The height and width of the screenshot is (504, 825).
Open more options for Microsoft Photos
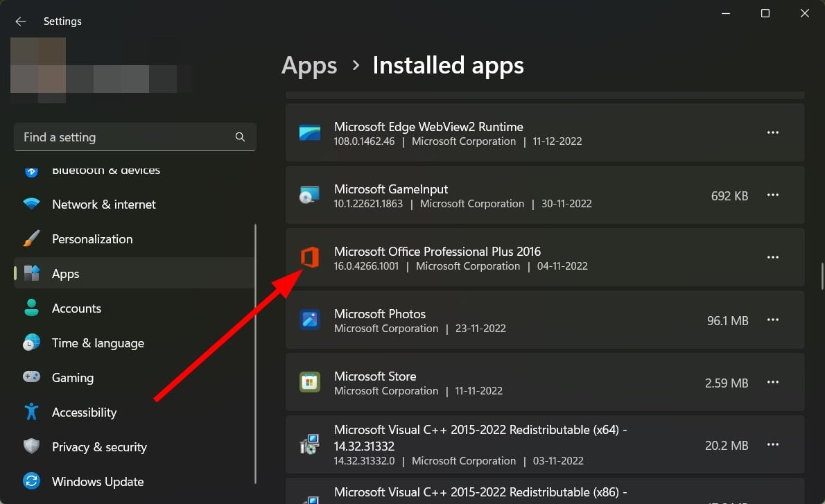tap(773, 320)
